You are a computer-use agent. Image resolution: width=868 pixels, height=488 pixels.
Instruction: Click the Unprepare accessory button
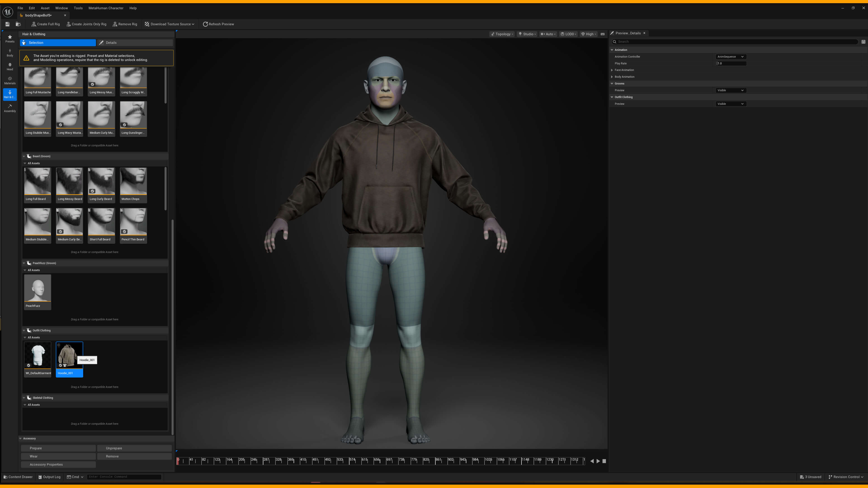pos(134,448)
